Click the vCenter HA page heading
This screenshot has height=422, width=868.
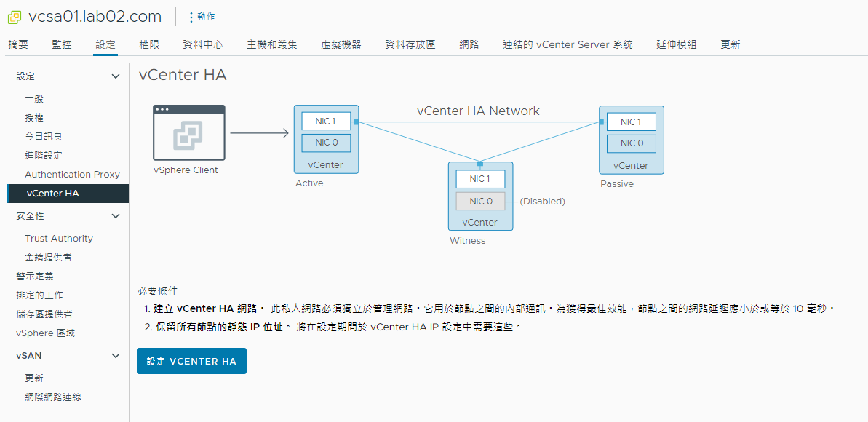[x=183, y=76]
